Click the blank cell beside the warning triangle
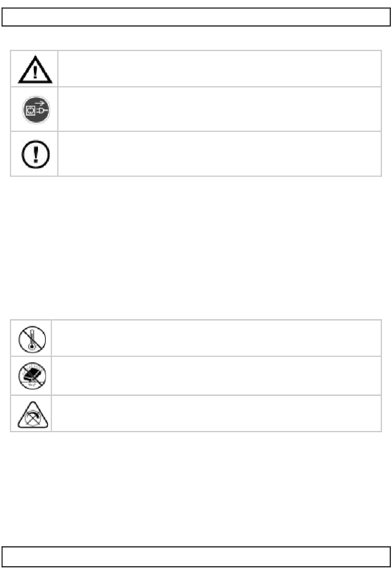The image size is (392, 575). coord(219,69)
